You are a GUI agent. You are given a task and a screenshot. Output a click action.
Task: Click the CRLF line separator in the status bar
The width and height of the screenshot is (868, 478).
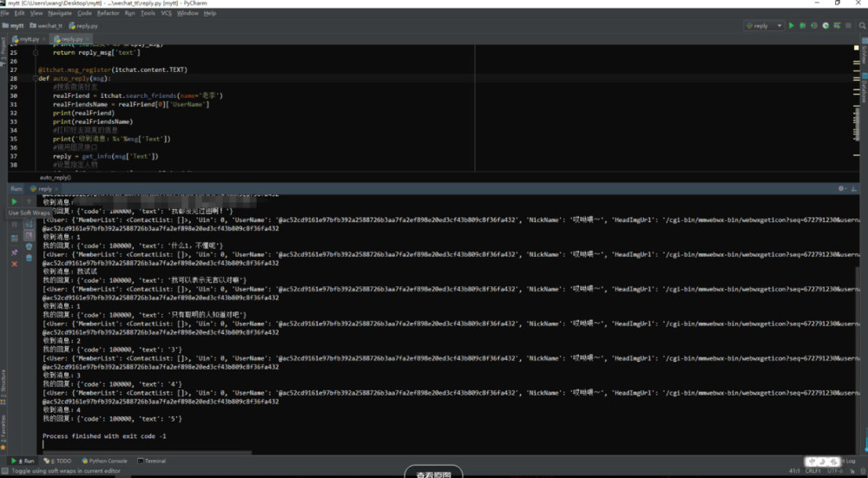point(812,471)
